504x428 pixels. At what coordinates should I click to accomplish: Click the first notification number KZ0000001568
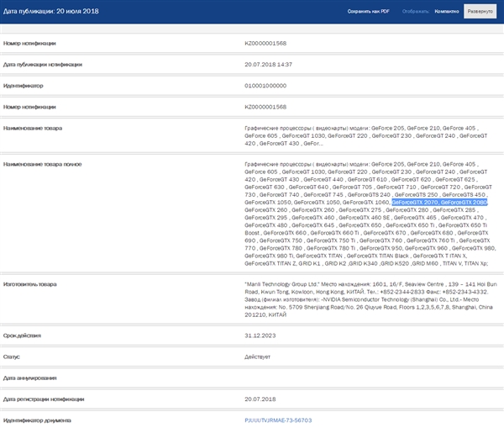[265, 42]
